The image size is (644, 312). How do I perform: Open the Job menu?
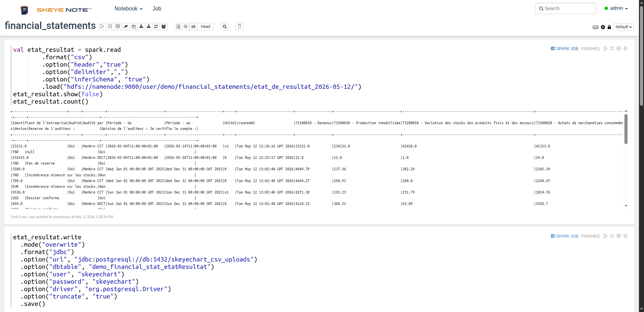tap(157, 9)
